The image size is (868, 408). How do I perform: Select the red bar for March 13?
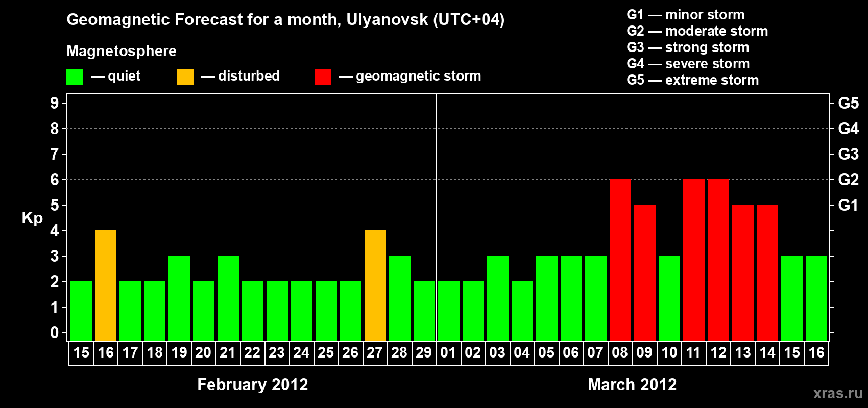tap(743, 272)
